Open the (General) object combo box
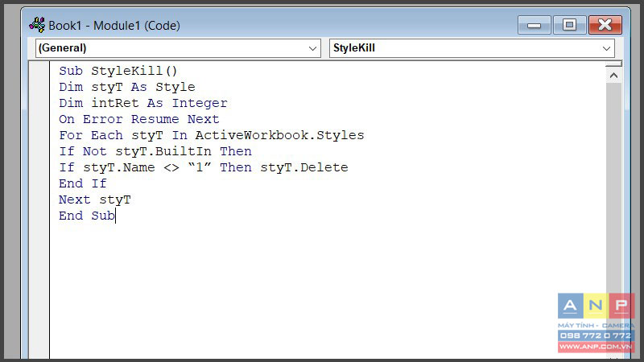Viewport: 644px width, 362px height. tap(178, 48)
